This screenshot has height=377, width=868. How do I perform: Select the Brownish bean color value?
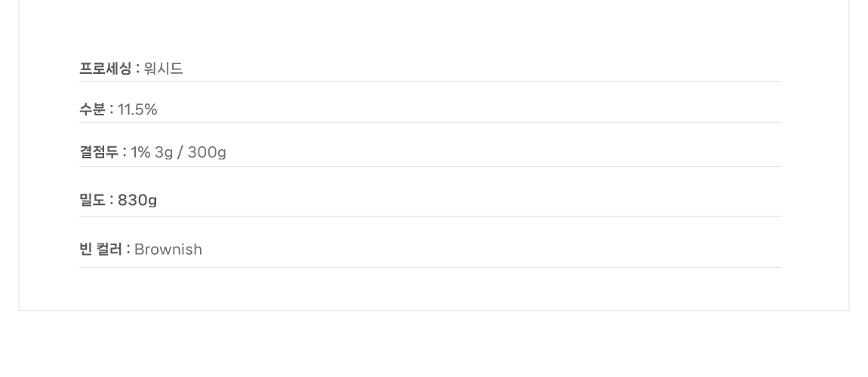click(168, 250)
